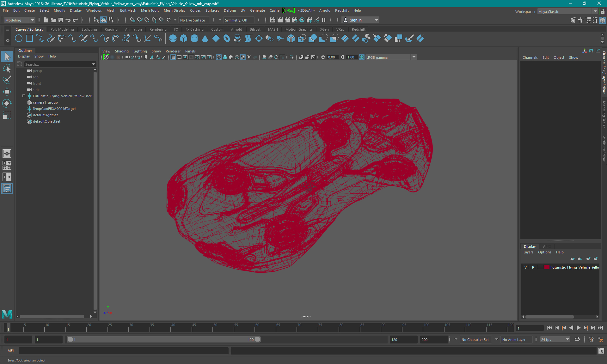Expand Futuristic_Flying_Vehicle_Yellow_nc11 outliner tree
607x364 pixels.
(x=24, y=96)
